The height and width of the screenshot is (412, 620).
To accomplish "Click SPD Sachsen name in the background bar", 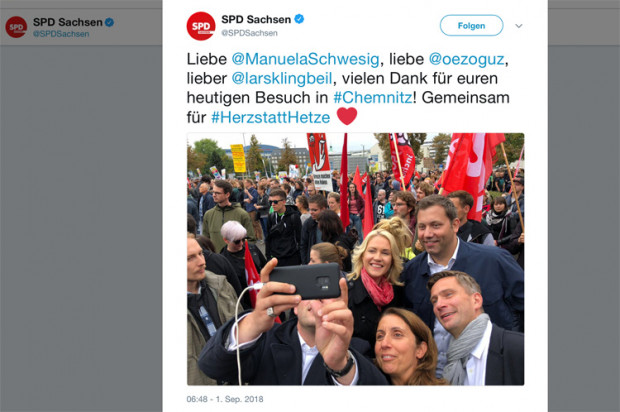I will tap(68, 22).
